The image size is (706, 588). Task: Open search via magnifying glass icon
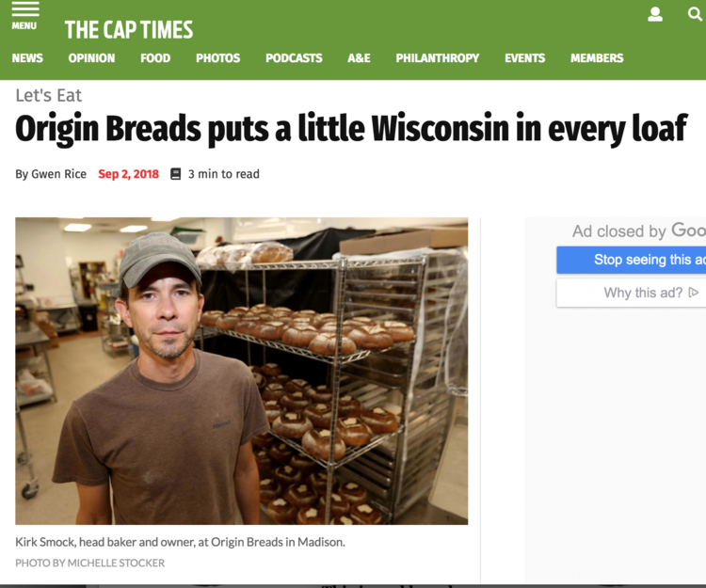tap(695, 14)
